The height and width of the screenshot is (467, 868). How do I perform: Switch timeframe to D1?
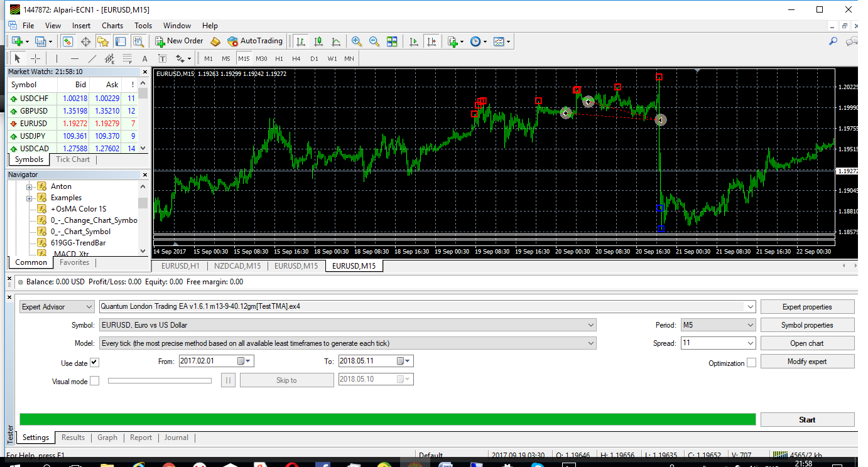coord(314,58)
